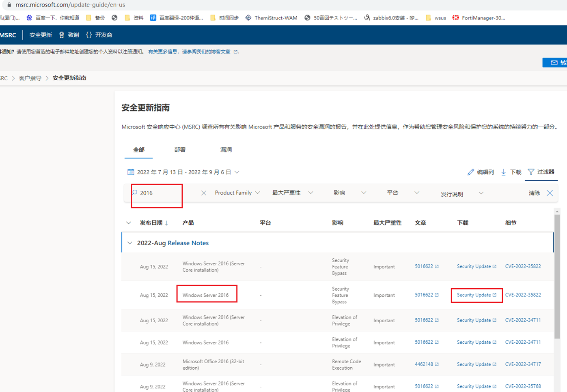Click the MSRC logo text in header
Viewport: 567px width, 392px height.
pos(8,35)
